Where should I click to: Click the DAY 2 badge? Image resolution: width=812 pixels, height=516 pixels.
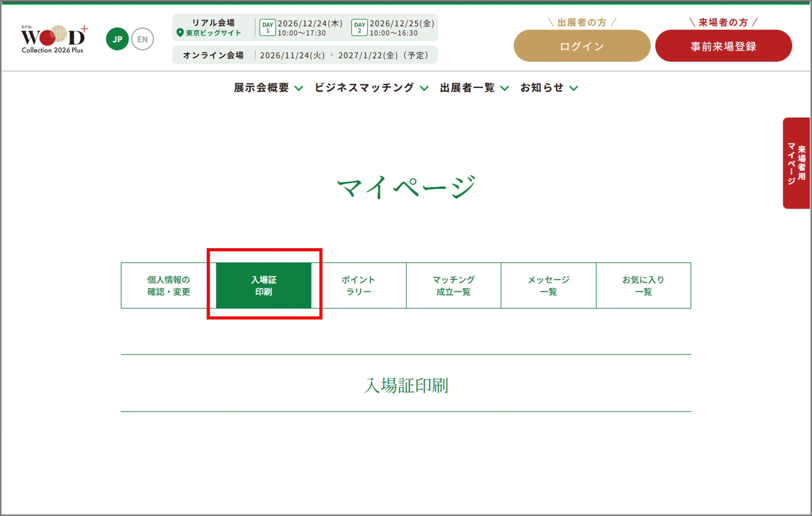pyautogui.click(x=359, y=27)
